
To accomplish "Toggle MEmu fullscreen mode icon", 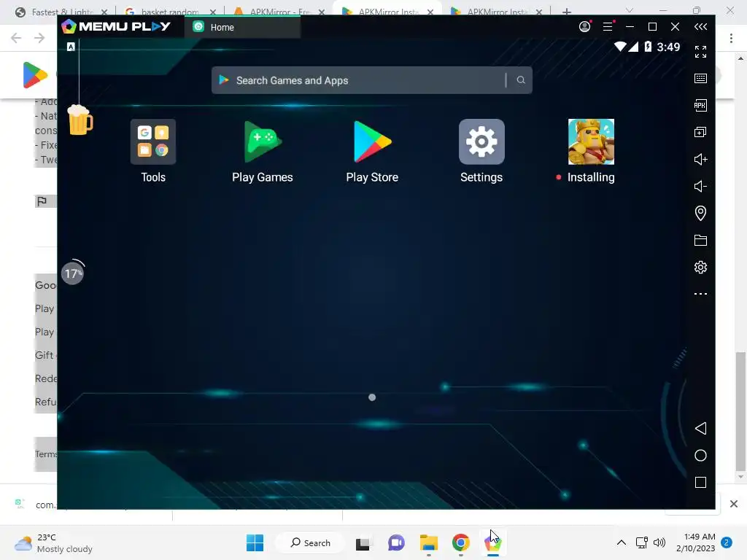I will pos(700,52).
